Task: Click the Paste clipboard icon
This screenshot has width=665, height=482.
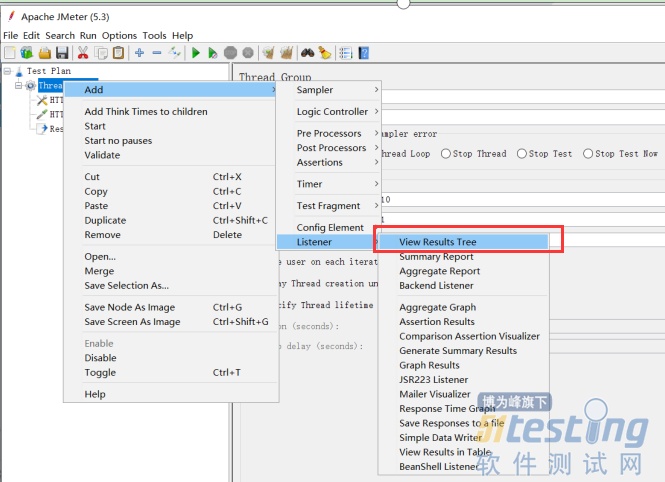Action: [x=119, y=53]
